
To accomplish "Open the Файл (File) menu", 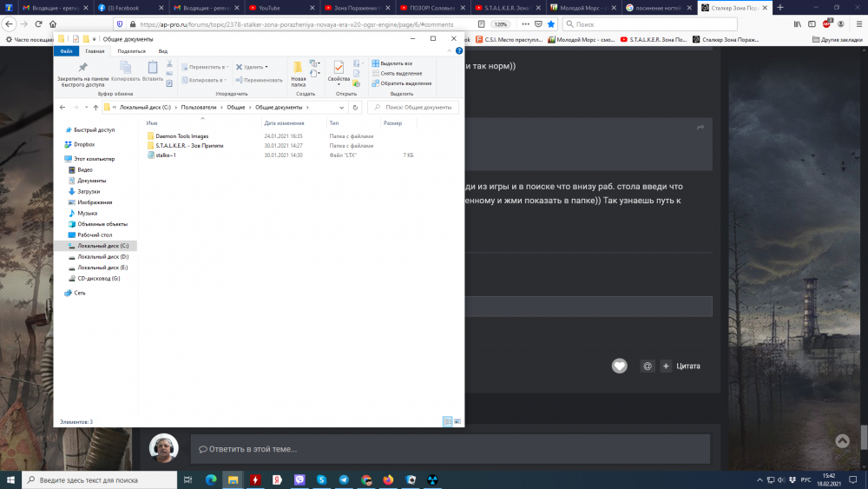I will (x=67, y=51).
